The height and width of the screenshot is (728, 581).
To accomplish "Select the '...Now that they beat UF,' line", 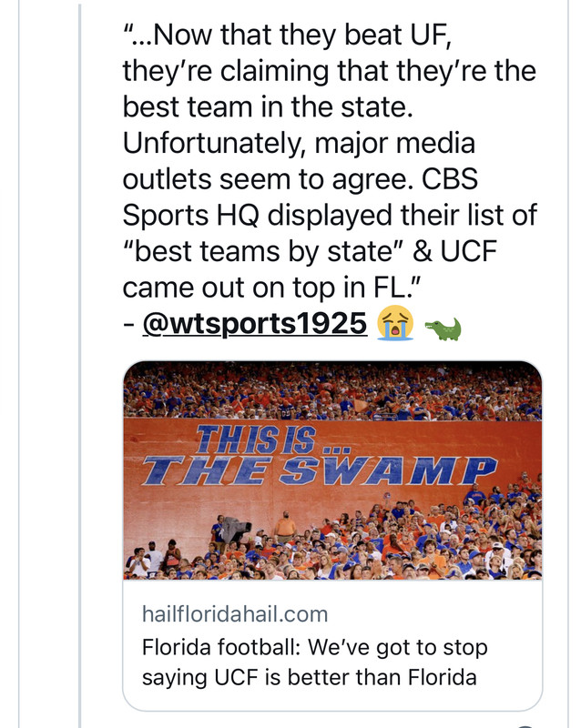I will 287,35.
